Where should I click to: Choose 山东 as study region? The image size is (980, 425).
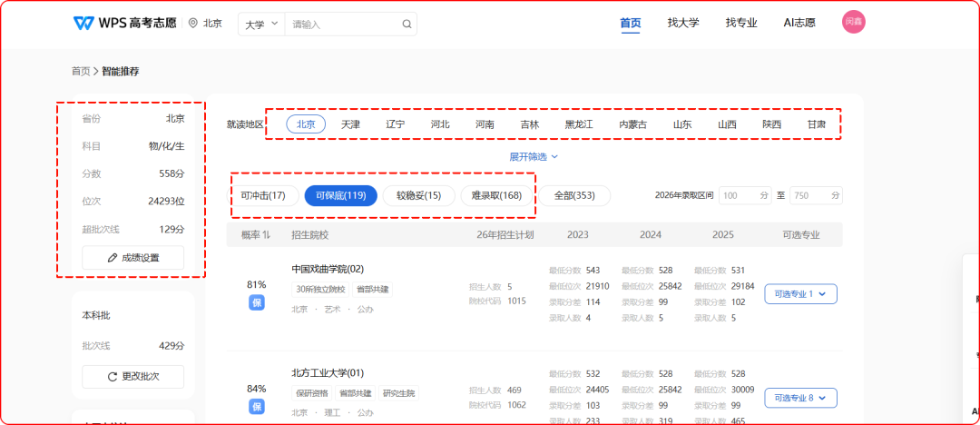682,124
